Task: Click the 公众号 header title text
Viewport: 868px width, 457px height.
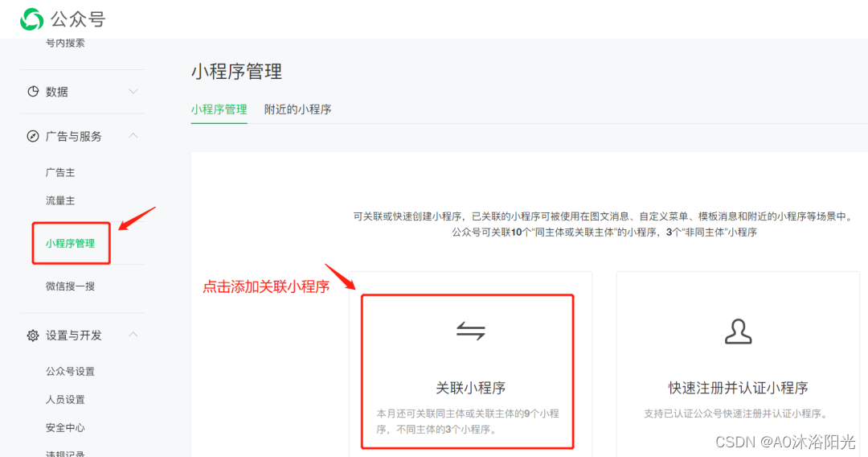Action: click(x=78, y=19)
